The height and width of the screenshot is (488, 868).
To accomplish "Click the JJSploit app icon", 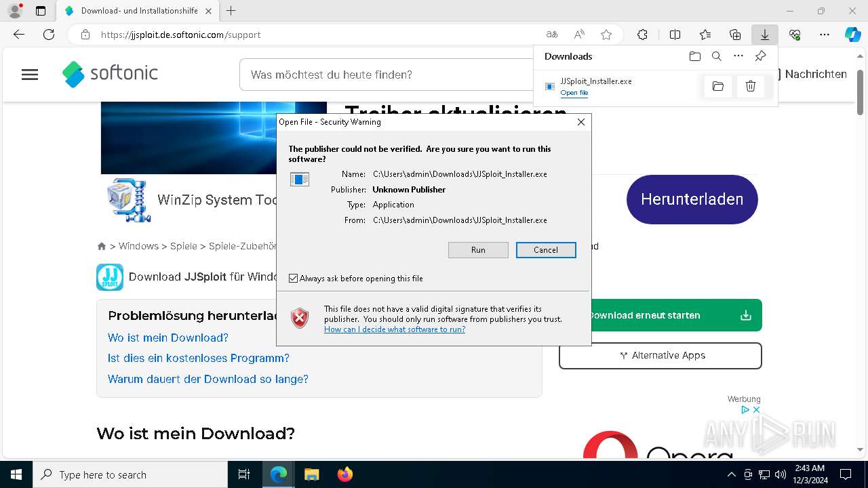I will click(110, 277).
